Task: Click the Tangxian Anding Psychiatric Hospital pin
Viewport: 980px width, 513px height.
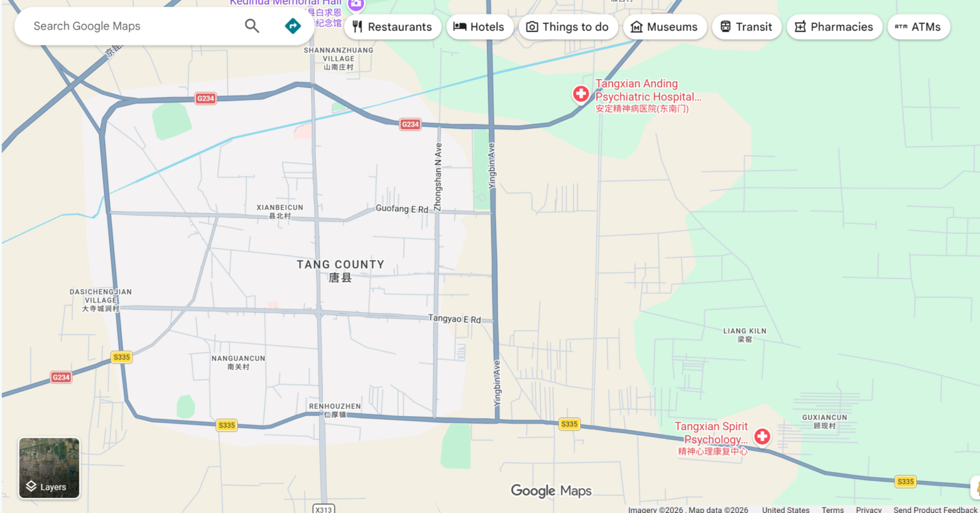Action: point(581,94)
